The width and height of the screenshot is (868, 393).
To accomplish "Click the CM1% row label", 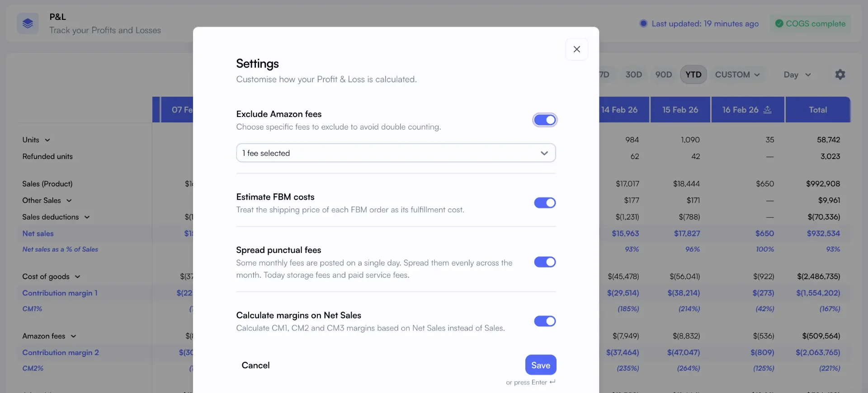I will (32, 309).
